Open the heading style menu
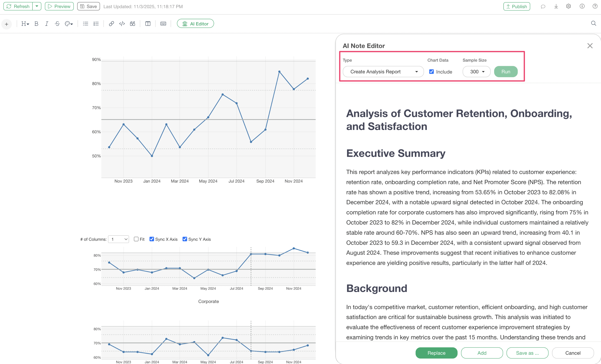The image size is (601, 364). click(25, 24)
